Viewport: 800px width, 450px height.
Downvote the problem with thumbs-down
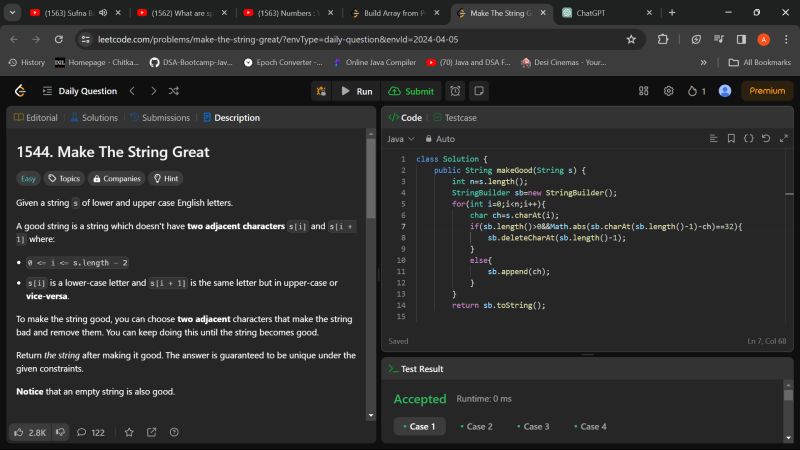pos(60,432)
